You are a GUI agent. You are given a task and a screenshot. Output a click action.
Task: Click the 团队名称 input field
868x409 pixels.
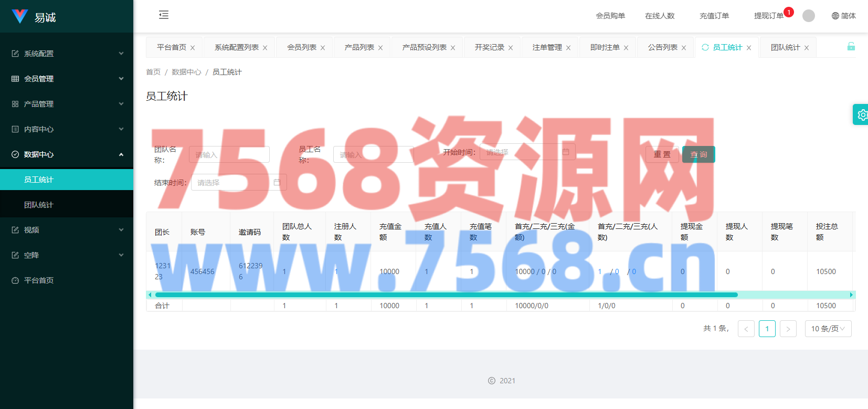tap(229, 154)
